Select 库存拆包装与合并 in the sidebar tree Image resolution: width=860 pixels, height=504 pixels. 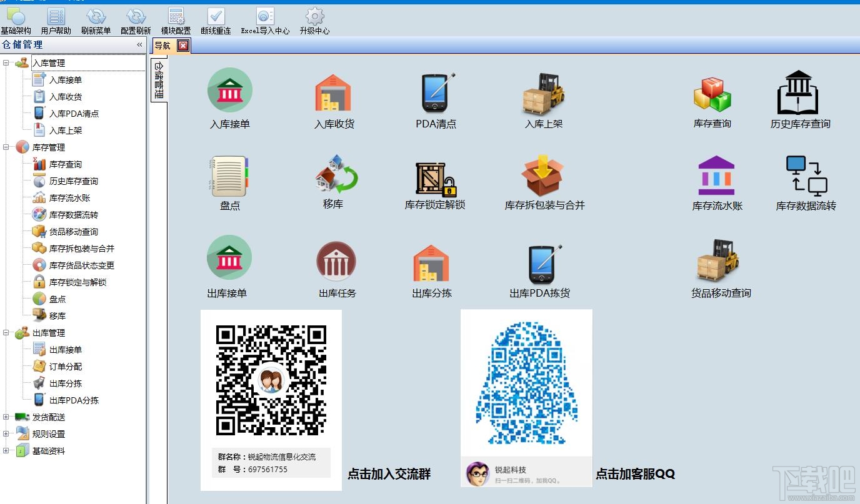click(82, 249)
